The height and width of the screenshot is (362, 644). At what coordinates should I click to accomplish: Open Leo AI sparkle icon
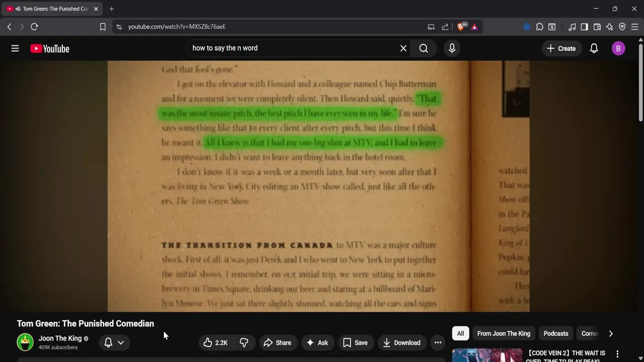pyautogui.click(x=609, y=27)
